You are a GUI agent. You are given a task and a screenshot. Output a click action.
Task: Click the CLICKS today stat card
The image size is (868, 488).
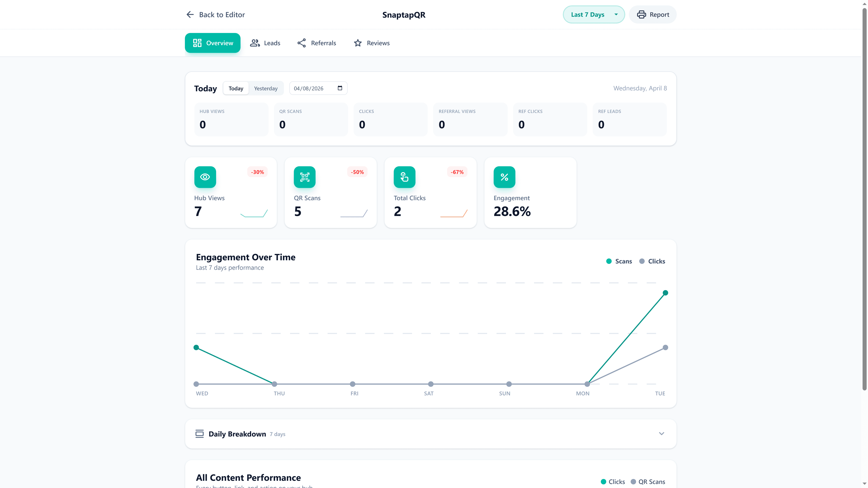coord(391,119)
